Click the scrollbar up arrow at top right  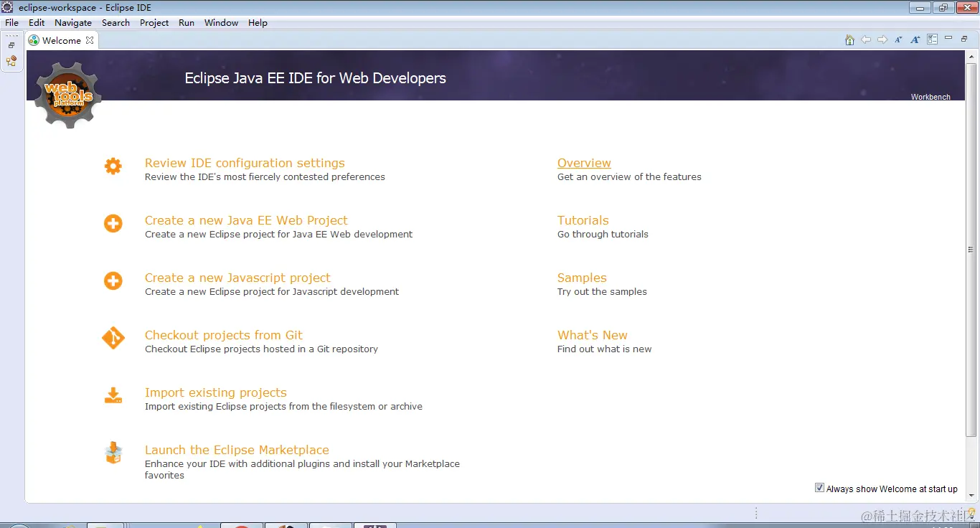971,56
